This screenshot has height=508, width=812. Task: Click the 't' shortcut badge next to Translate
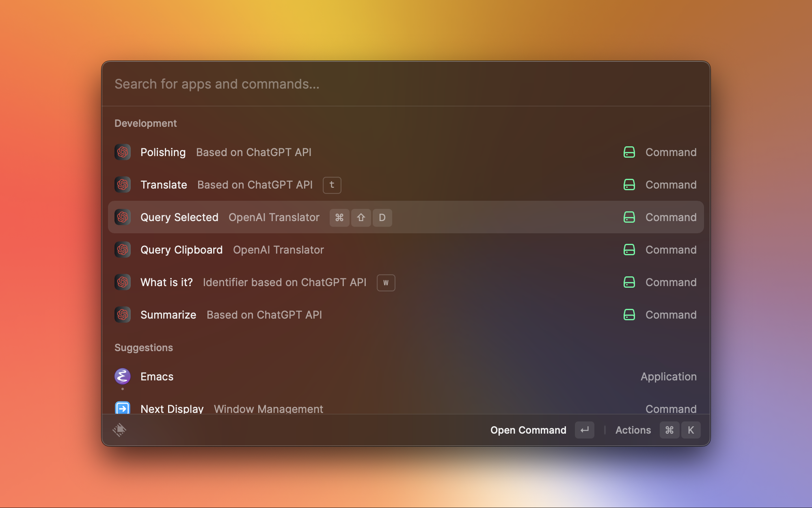pos(332,185)
